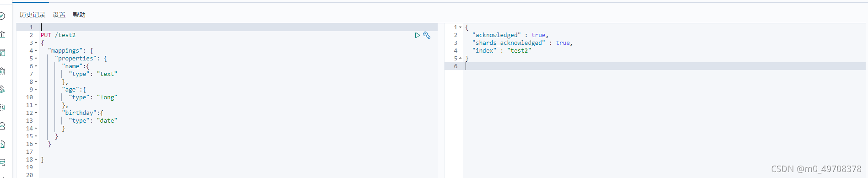Collapse the "properties" block fold arrow
The height and width of the screenshot is (178, 868).
point(36,59)
